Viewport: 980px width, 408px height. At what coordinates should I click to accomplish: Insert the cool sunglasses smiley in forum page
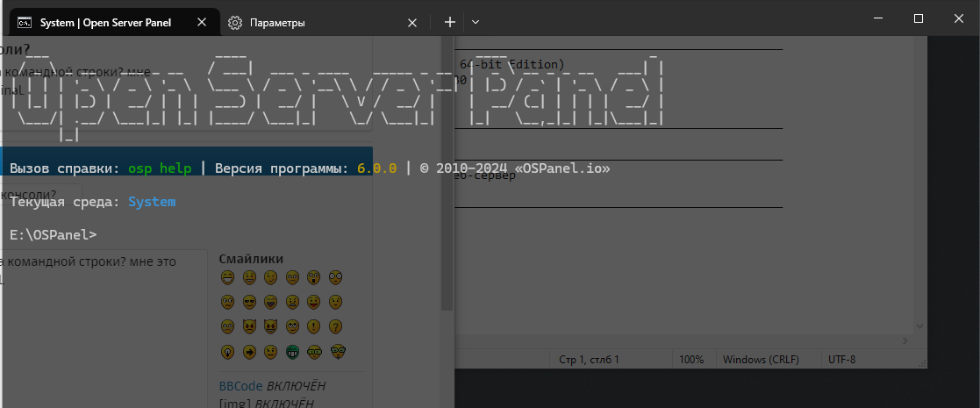point(249,302)
